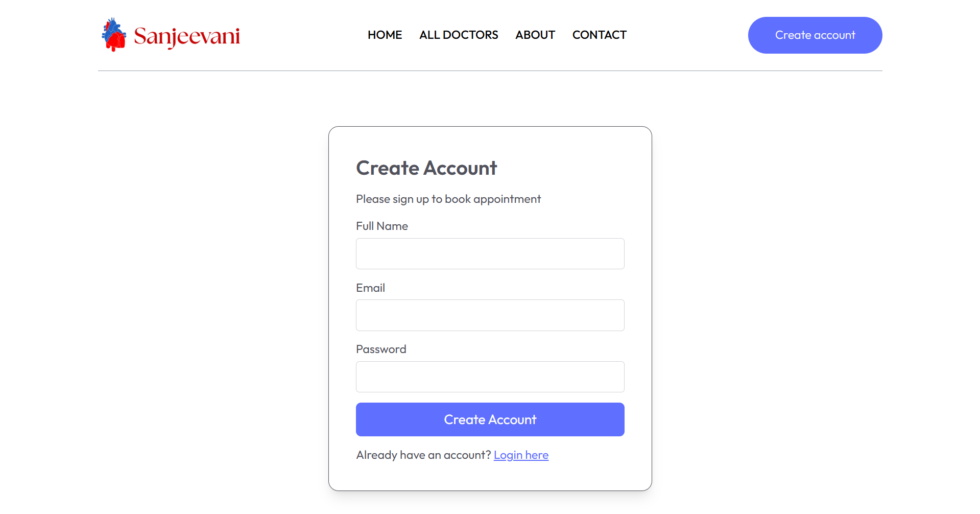Click the Full Name field label
Viewport: 980px width, 514px height.
point(381,226)
